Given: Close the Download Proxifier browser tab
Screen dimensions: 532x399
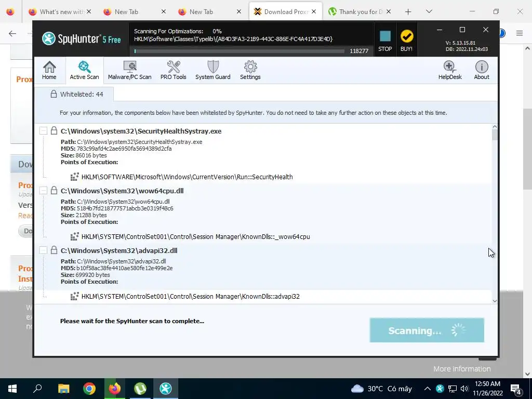Looking at the screenshot, I should point(314,12).
